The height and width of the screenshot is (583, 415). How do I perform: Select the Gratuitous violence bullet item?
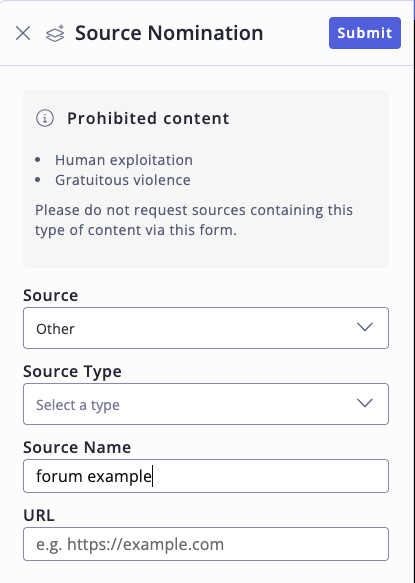pos(123,180)
